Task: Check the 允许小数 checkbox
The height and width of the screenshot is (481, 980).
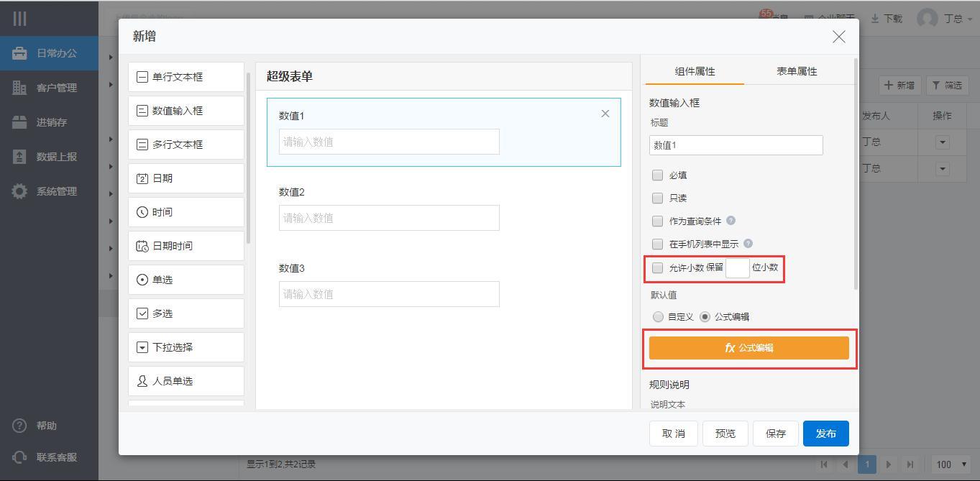Action: coord(657,267)
